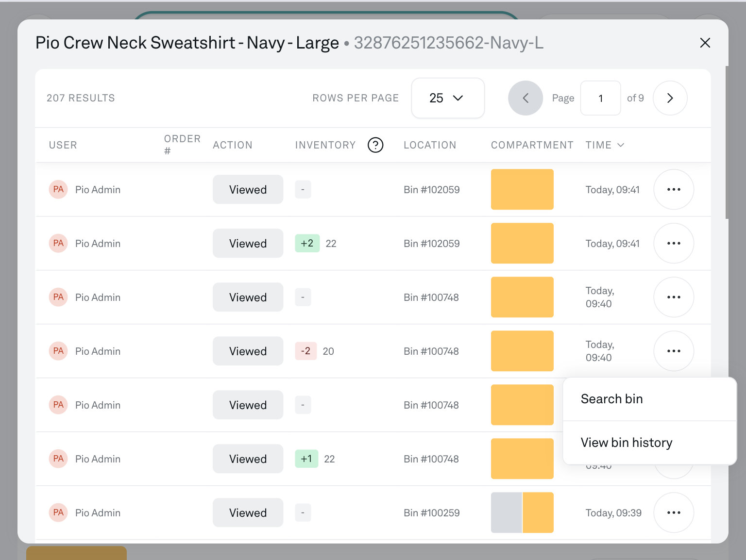
Task: Open more options for first Bin #102059 row
Action: tap(673, 189)
